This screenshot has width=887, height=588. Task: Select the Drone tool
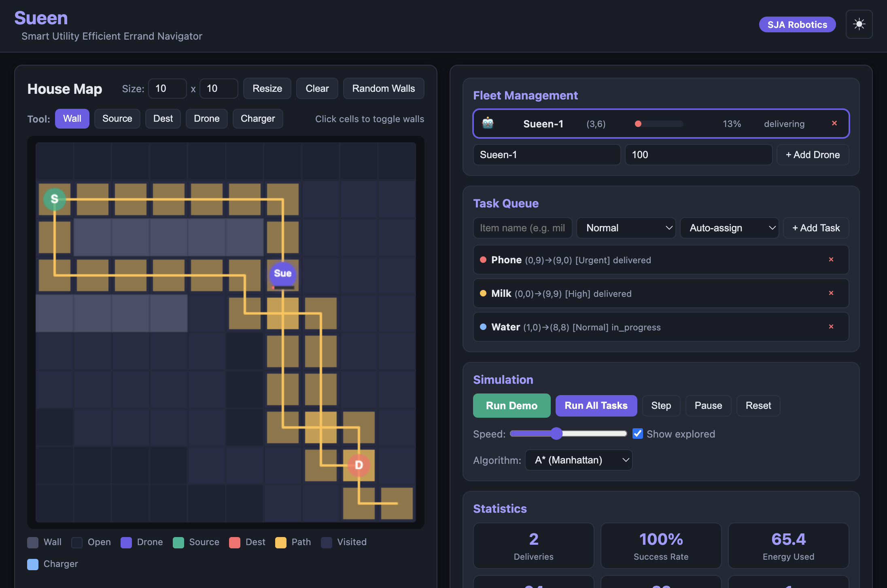206,118
